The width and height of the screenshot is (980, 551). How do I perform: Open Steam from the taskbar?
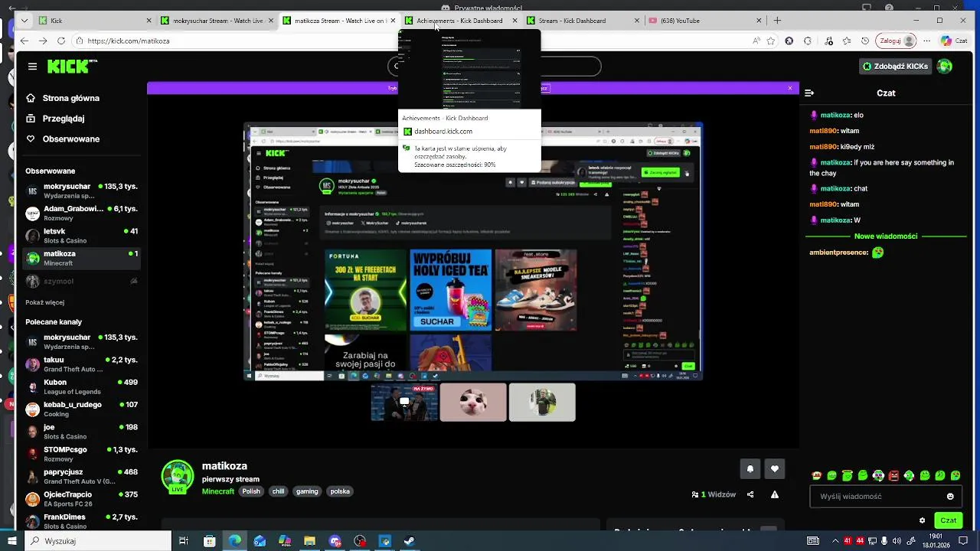coord(410,541)
